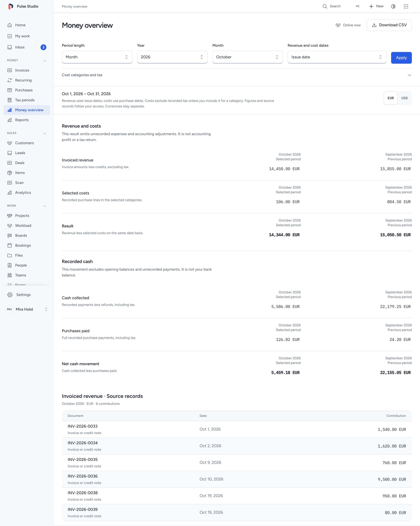The height and width of the screenshot is (526, 420).
Task: Open Inbox tray icon
Action: coord(10,47)
